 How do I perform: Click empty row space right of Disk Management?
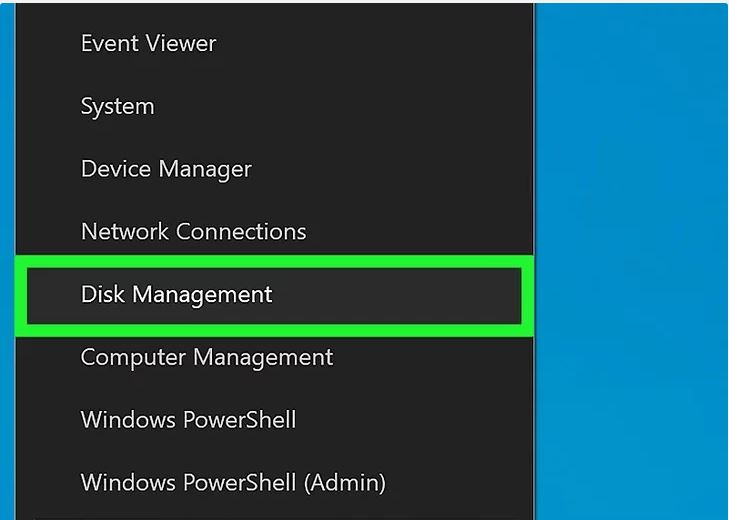click(x=397, y=295)
